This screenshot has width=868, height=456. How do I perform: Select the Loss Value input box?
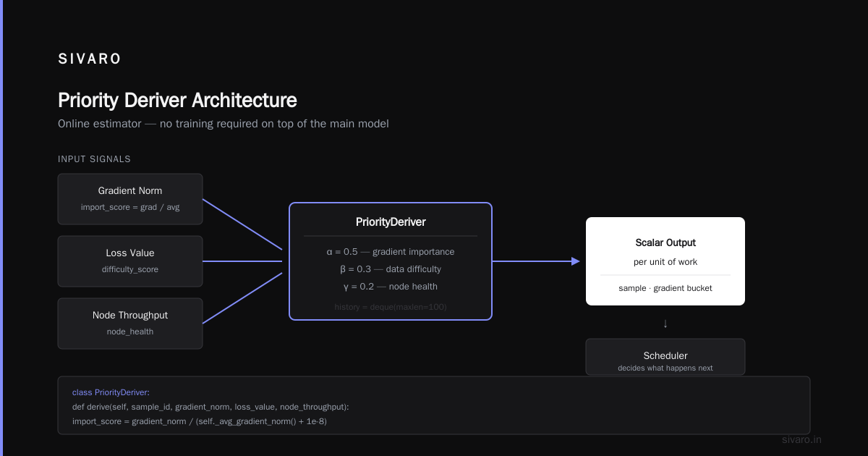(x=130, y=261)
